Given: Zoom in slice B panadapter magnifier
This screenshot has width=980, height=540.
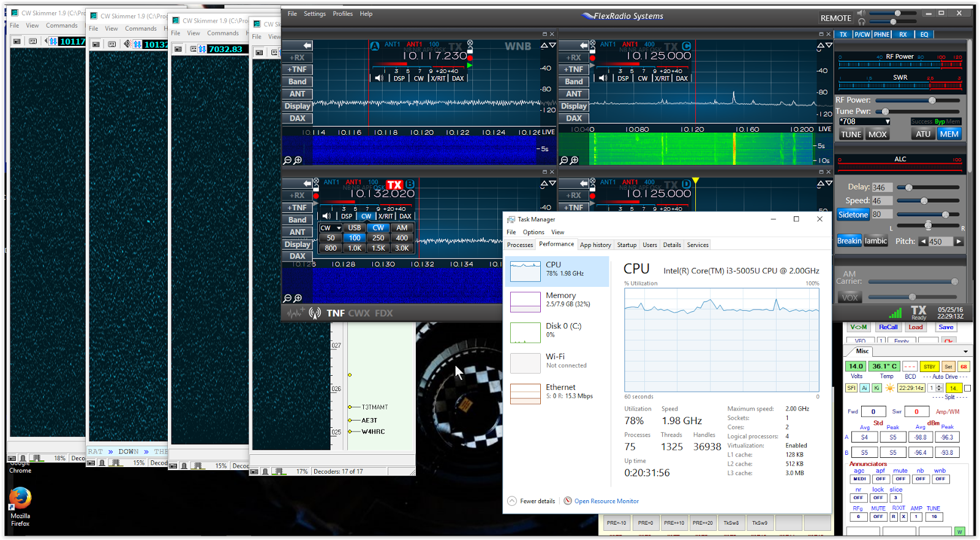Looking at the screenshot, I should [298, 299].
